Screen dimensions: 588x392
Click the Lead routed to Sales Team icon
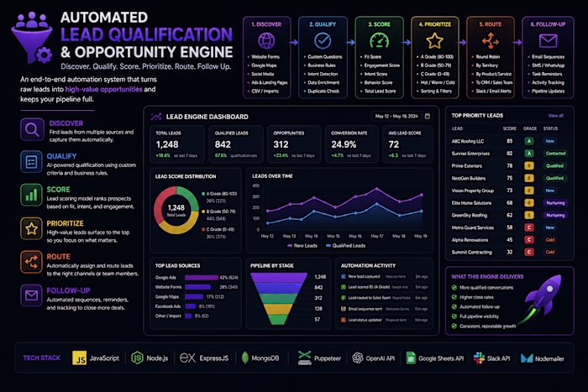343,298
